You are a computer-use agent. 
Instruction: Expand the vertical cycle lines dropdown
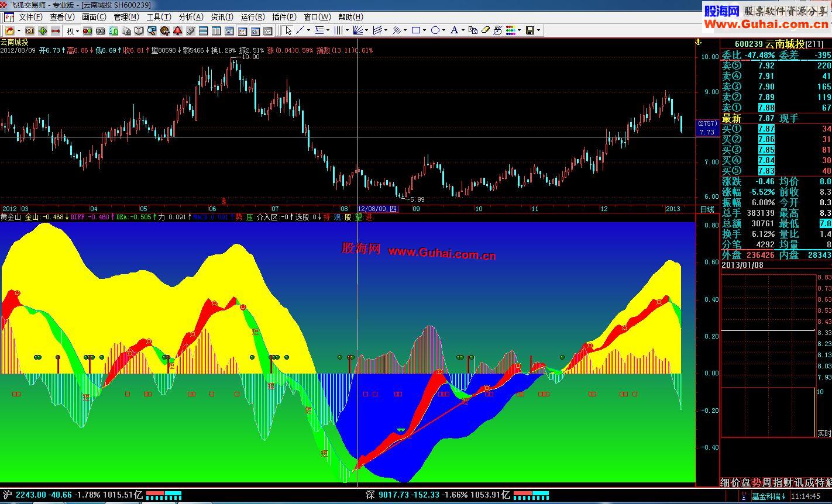tap(347, 30)
